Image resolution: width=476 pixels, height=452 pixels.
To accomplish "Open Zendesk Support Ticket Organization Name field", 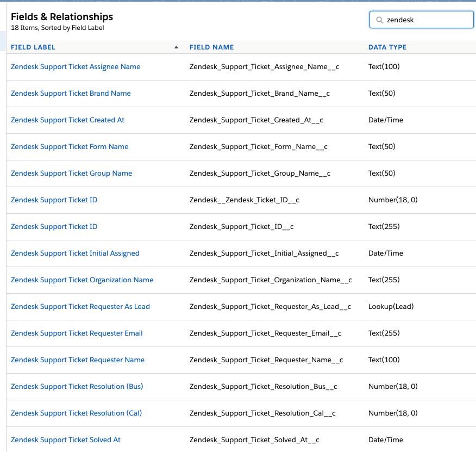I will coord(82,280).
